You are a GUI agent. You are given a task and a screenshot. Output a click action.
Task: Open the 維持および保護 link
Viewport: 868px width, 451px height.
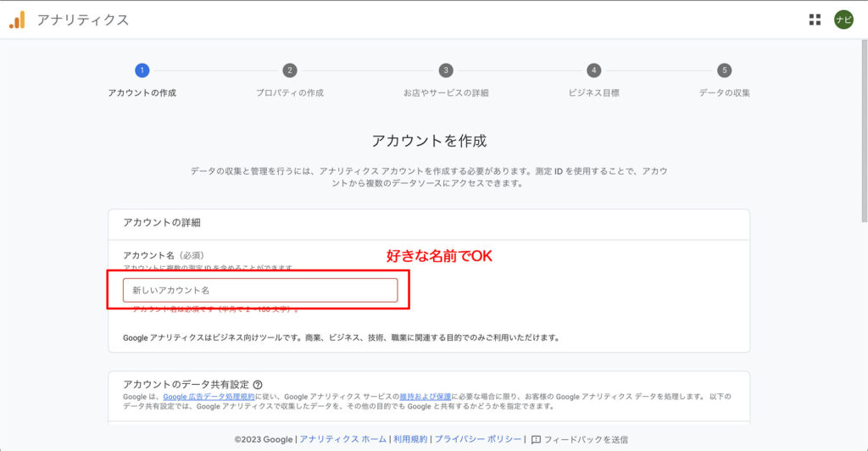click(426, 397)
